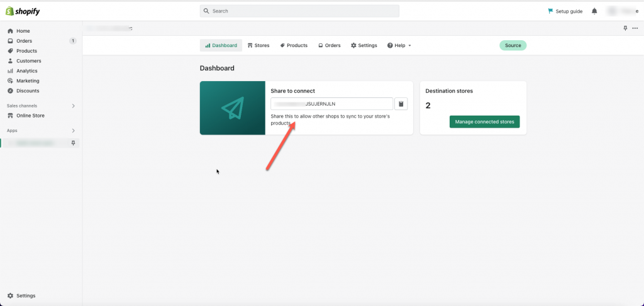Click Manage connected stores
The image size is (644, 306).
point(485,122)
